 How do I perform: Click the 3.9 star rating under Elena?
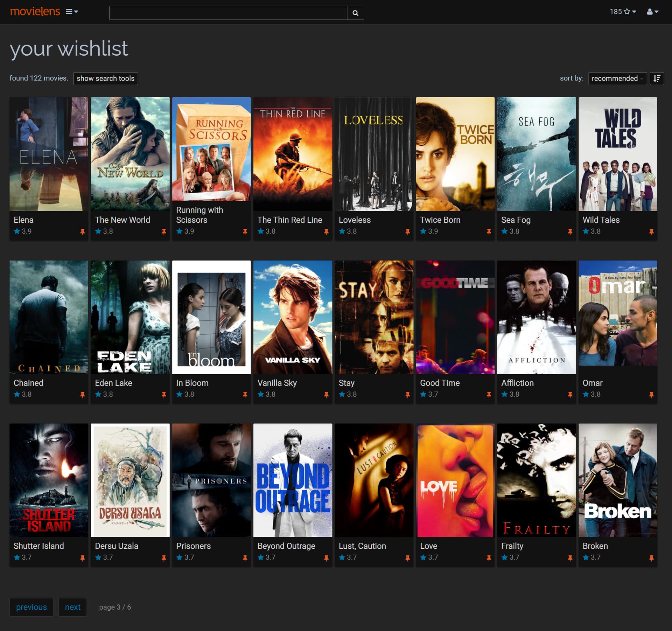pos(23,231)
